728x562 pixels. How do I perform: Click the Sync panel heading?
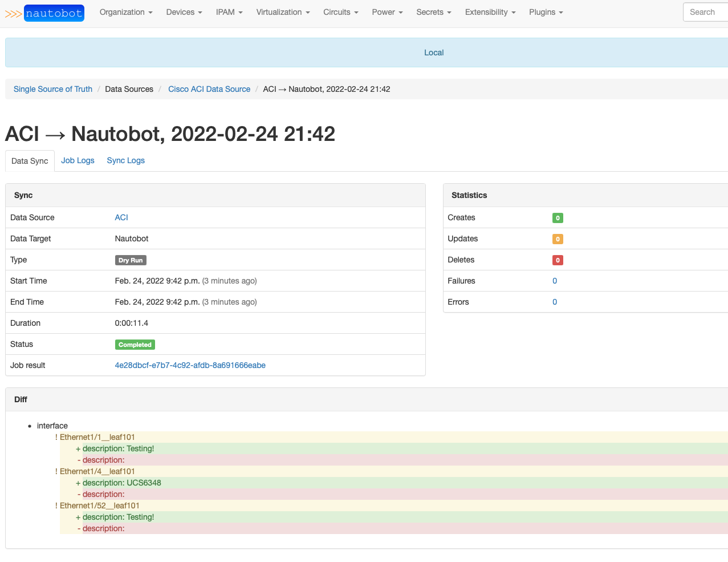coord(23,195)
